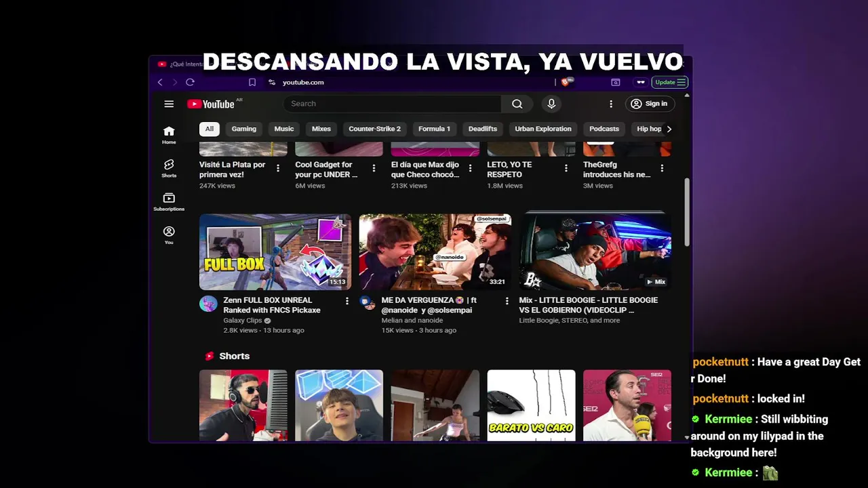Screen dimensions: 868x488
Task: Select the Formula 1 filter chip
Action: point(434,129)
